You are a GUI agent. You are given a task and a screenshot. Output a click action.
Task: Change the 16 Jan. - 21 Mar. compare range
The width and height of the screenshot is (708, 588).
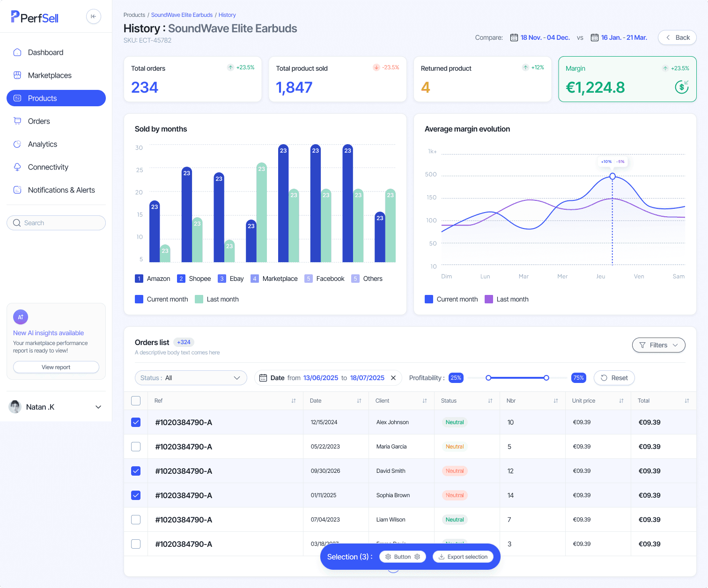coord(624,37)
